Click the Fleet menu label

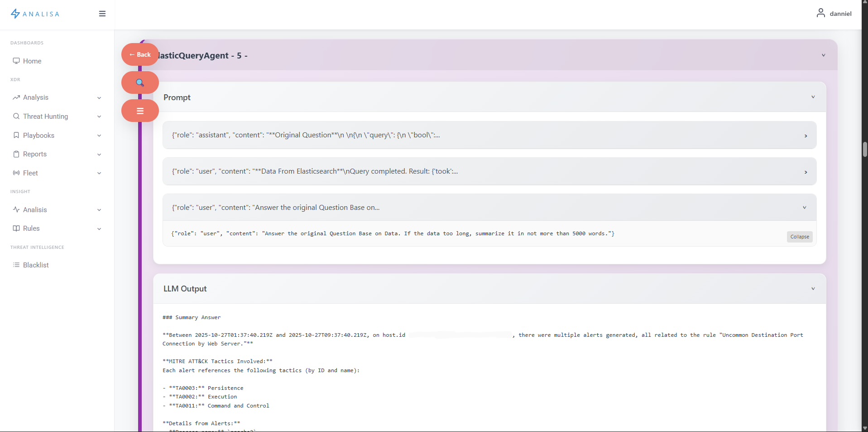[x=30, y=173]
